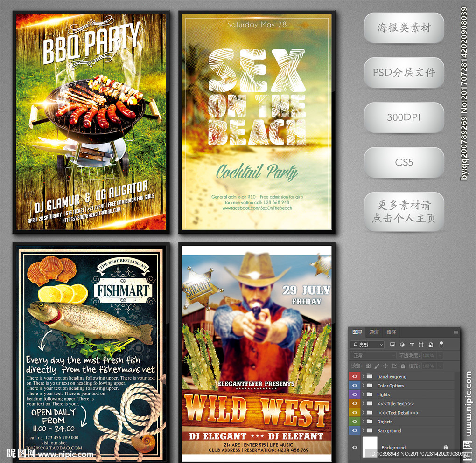The width and height of the screenshot is (476, 463).
Task: Click the PSD分层文件 button
Action: (x=404, y=73)
